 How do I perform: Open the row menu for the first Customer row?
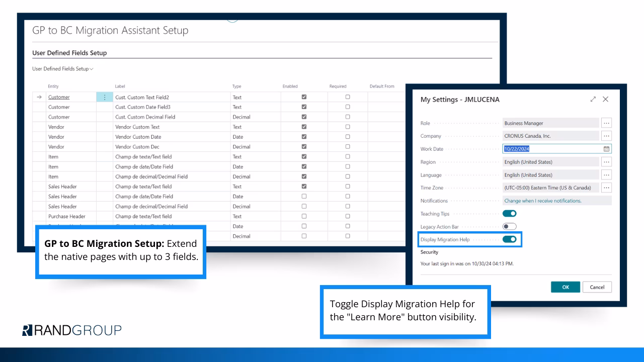coord(105,97)
